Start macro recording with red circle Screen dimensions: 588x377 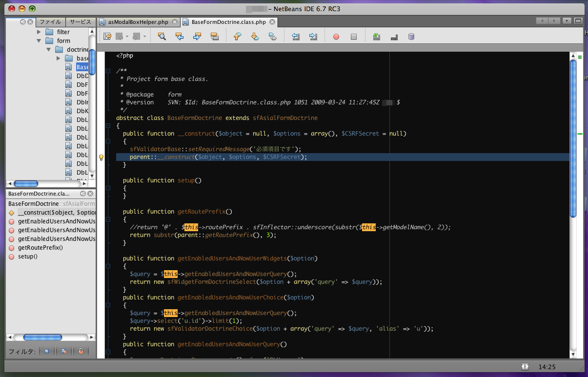coord(336,37)
